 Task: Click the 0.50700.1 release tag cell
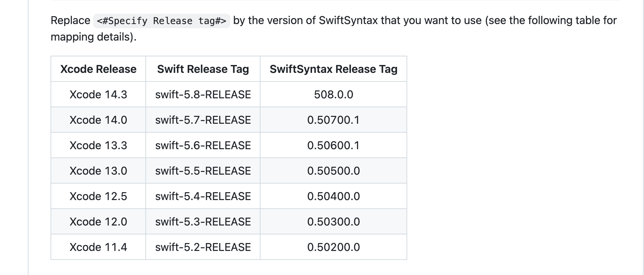pyautogui.click(x=333, y=120)
